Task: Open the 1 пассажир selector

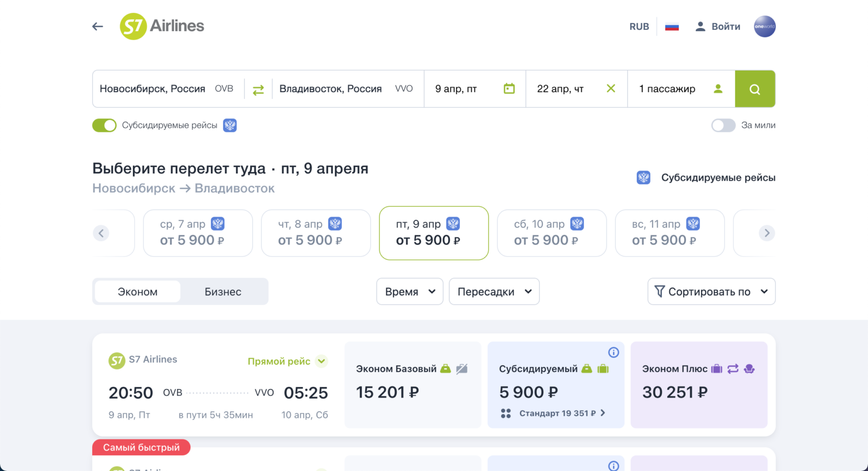Action: (681, 89)
